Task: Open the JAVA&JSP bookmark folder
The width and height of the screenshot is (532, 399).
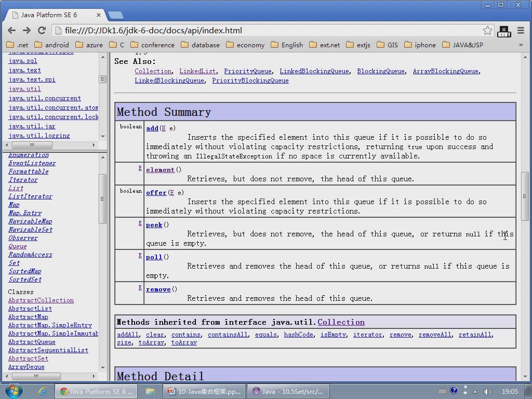Action: [x=463, y=45]
